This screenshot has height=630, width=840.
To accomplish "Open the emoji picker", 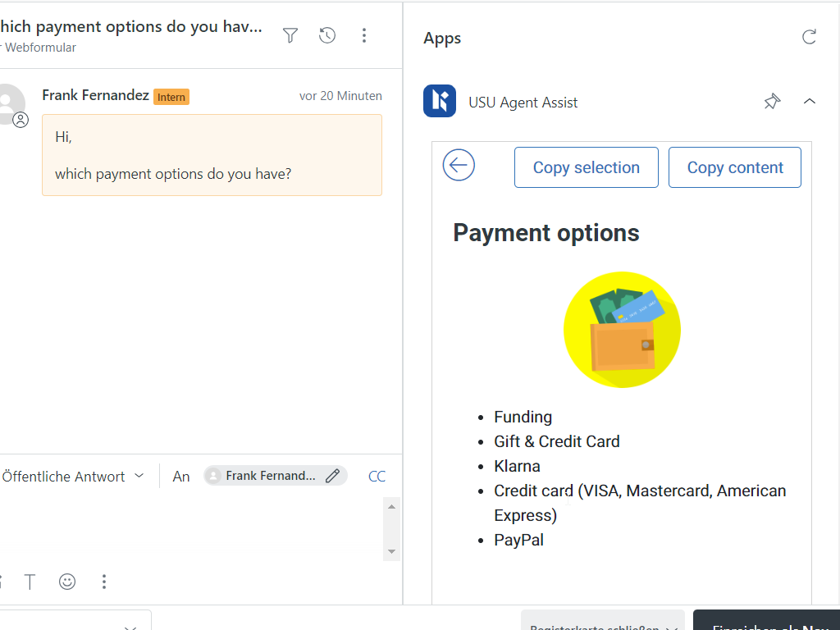I will [67, 582].
